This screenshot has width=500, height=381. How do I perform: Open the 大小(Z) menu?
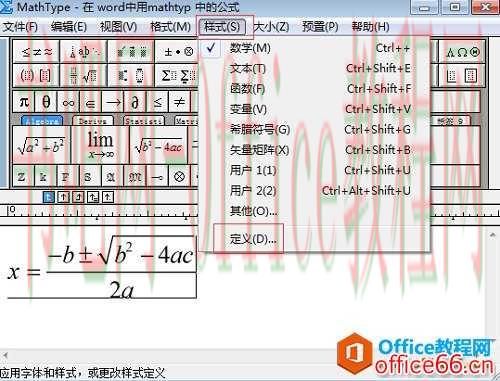tap(271, 27)
